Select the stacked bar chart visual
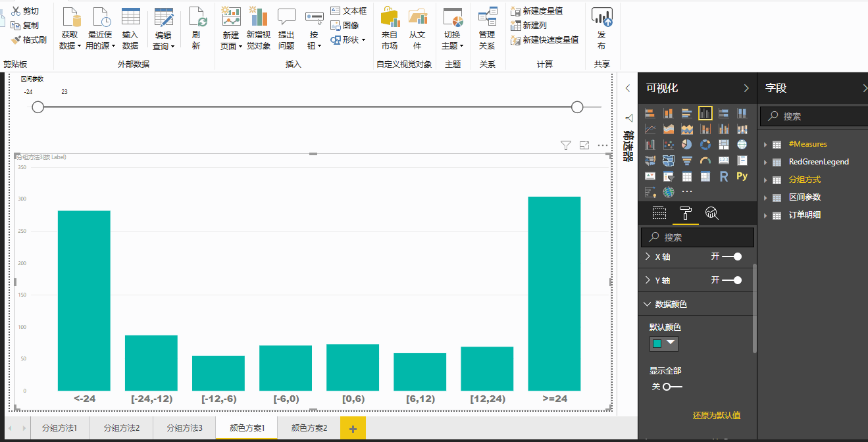 [650, 113]
